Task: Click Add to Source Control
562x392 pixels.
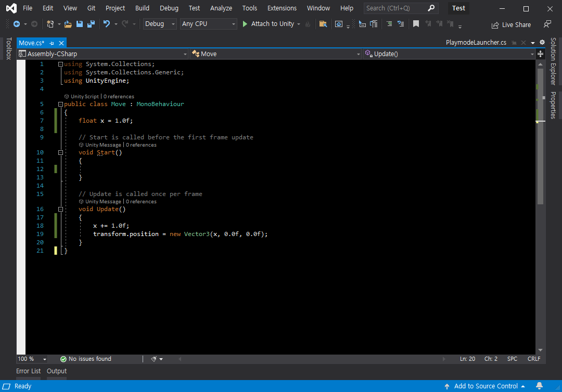Action: pyautogui.click(x=484, y=386)
